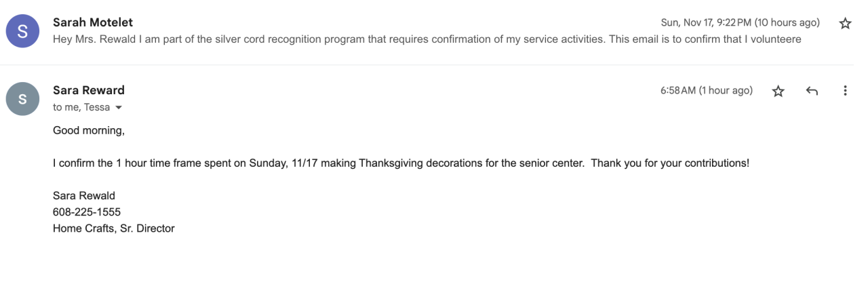Click the "Home Crafts, Sr. Director" line
The image size is (868, 284).
114,228
